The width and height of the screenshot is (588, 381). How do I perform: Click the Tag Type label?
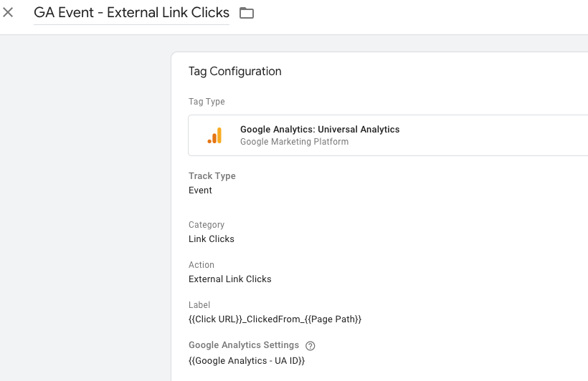pos(207,102)
